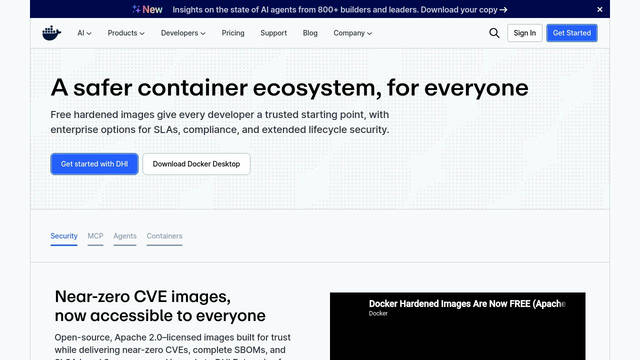Screen dimensions: 640x360
Task: Open the video title Docker Hardened Images Are Now FREE
Action: point(467,304)
